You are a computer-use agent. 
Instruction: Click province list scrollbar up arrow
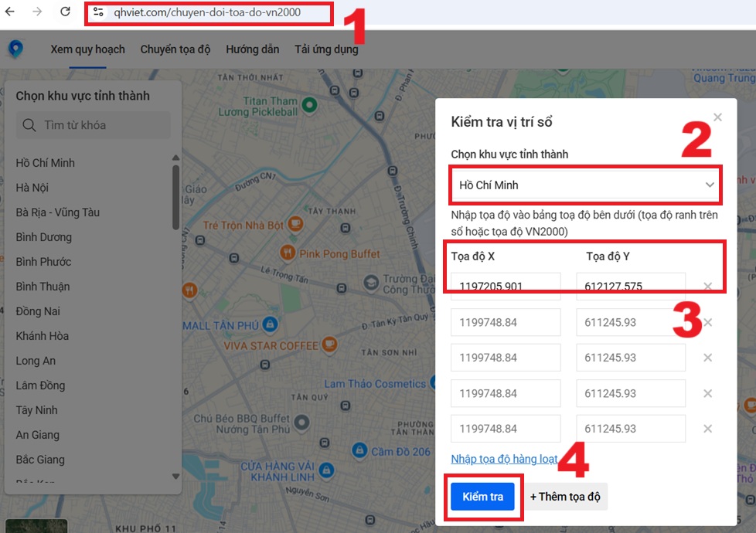point(176,158)
